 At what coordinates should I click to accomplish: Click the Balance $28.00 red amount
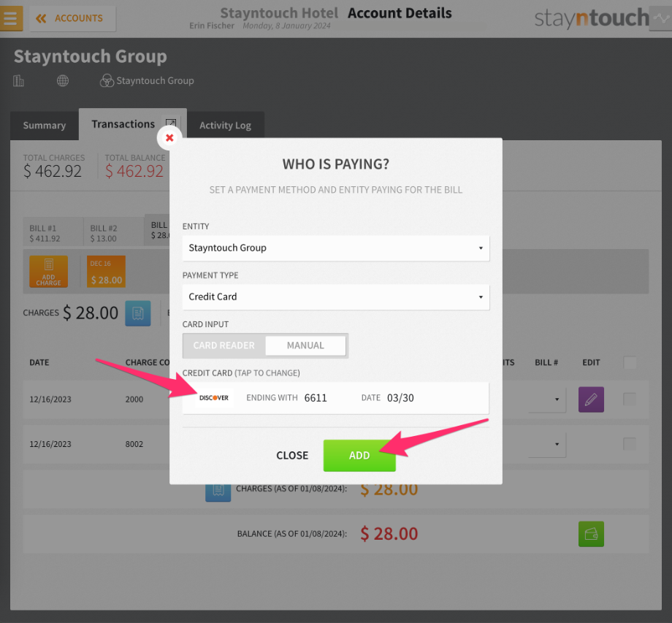pos(389,534)
